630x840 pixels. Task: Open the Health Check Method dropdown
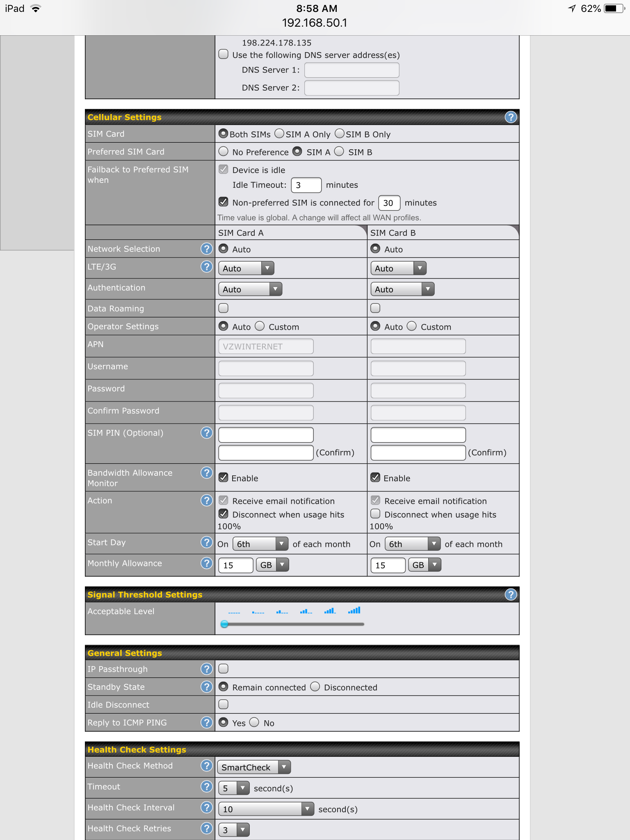pyautogui.click(x=254, y=767)
